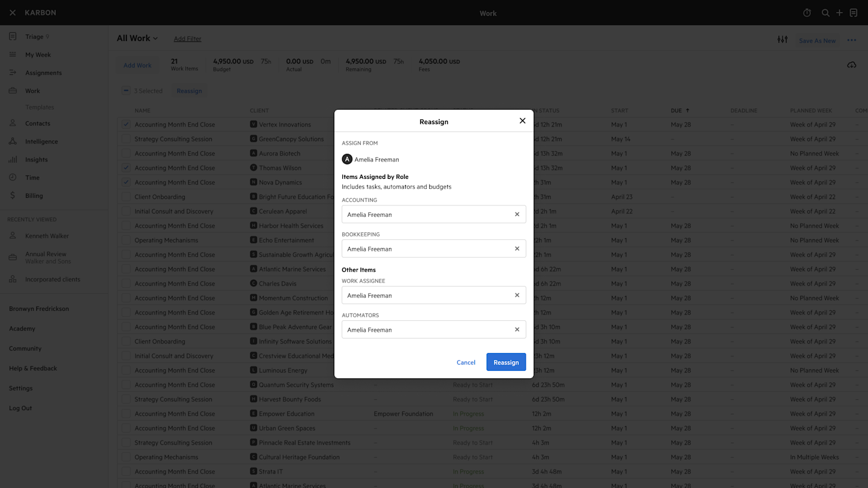Open Templates under Work

point(39,107)
